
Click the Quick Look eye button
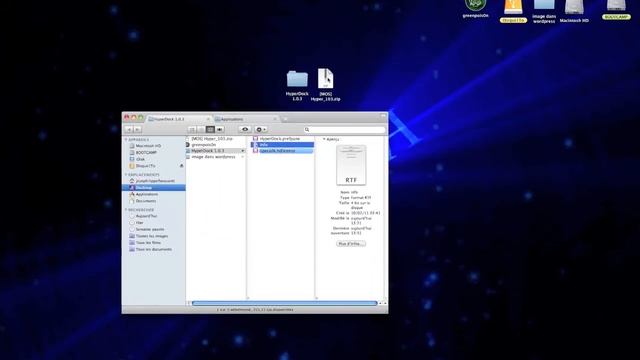pos(245,129)
